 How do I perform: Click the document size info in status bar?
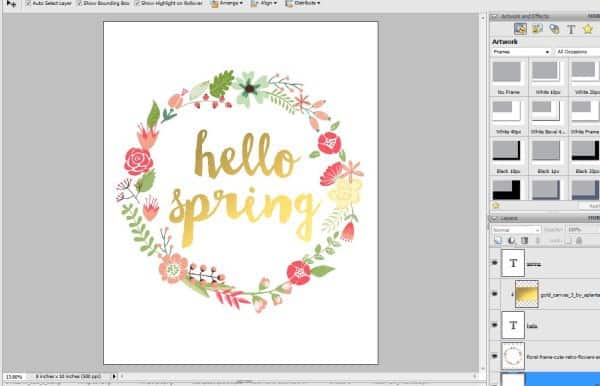68,376
